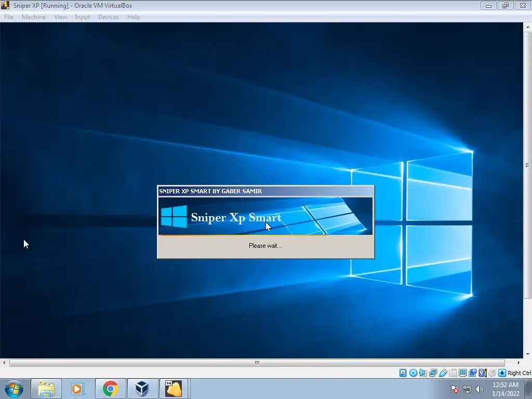Viewport: 532px width, 399px height.
Task: Open the network tray icon
Action: click(467, 389)
